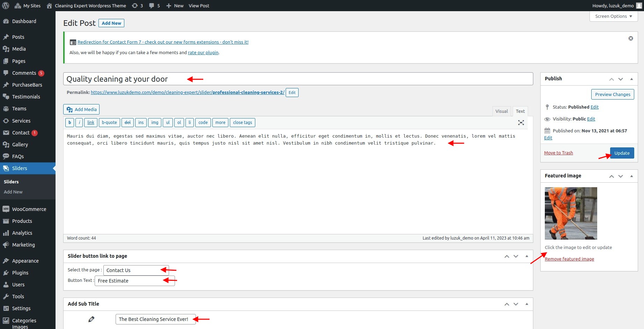644x329 pixels.
Task: Click the close tags button
Action: coord(242,123)
